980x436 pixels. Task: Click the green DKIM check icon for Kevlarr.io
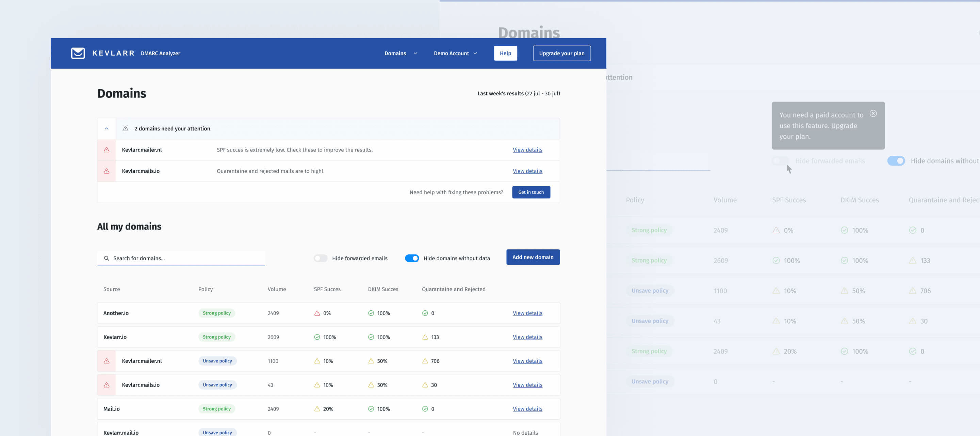(371, 337)
